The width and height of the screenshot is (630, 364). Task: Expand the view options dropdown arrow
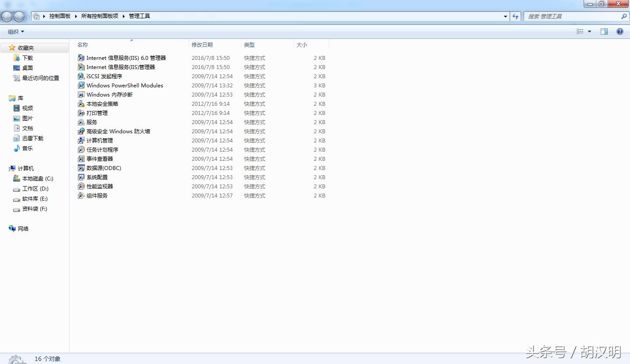click(589, 31)
